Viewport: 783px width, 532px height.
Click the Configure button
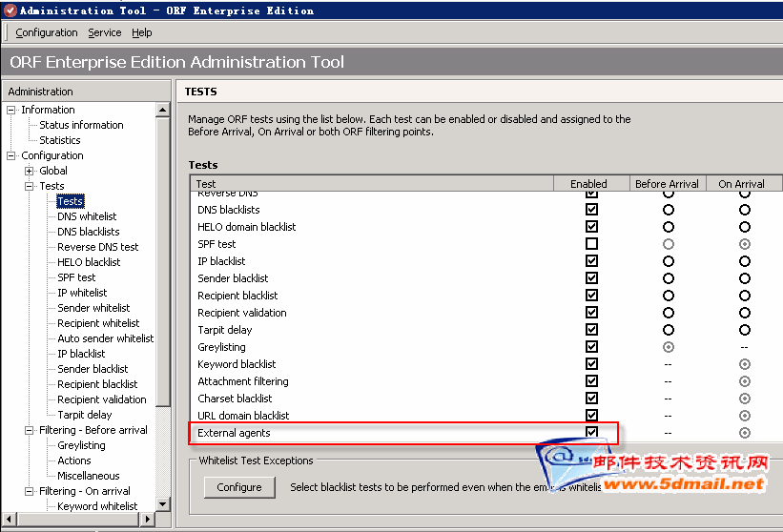[239, 487]
